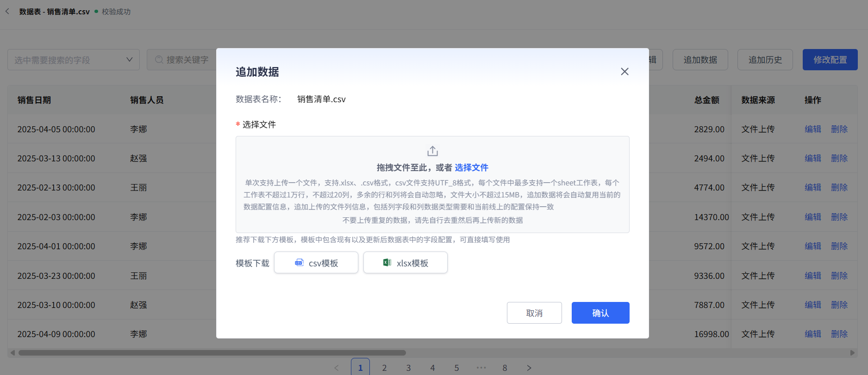Delete the row with amount 2829.00

coord(839,129)
